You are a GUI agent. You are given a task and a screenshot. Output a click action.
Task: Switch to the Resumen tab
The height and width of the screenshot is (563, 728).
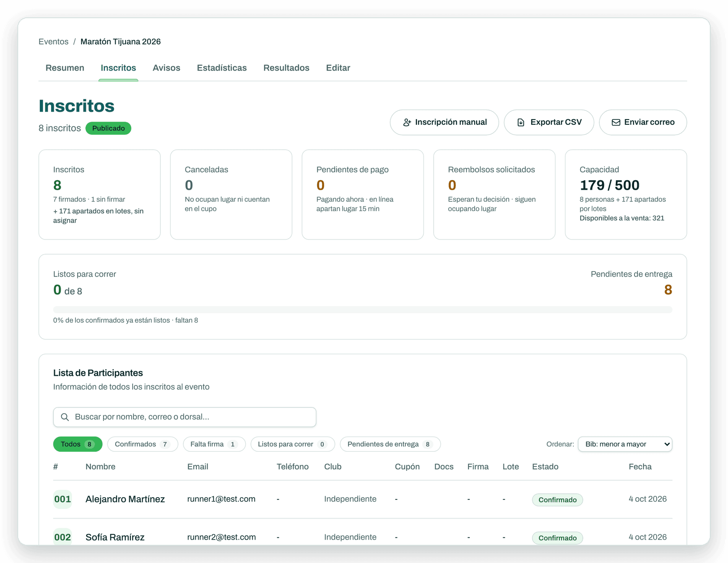(65, 68)
